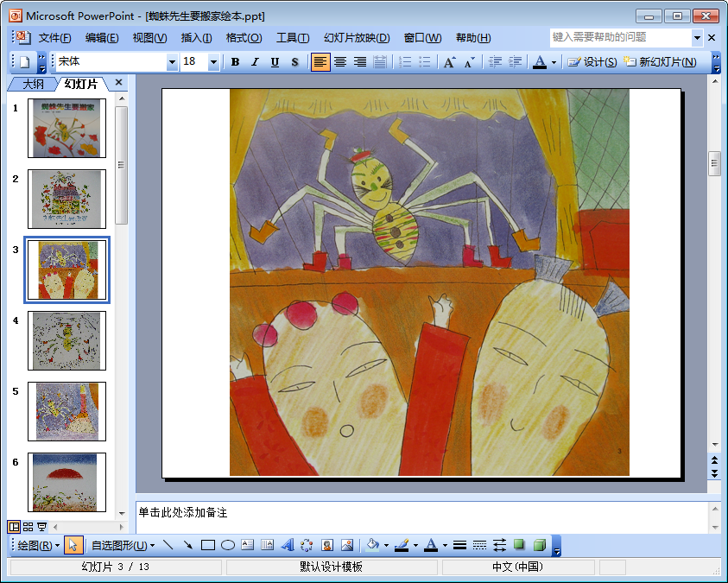
Task: Decrease the indent level
Action: point(496,61)
